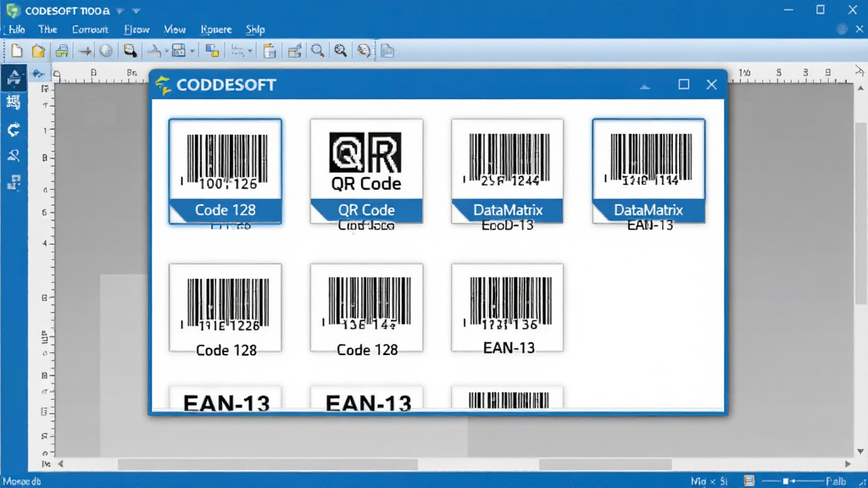The width and height of the screenshot is (868, 488).
Task: Select the Code 128 tile numbered 136 147
Action: coord(366,308)
